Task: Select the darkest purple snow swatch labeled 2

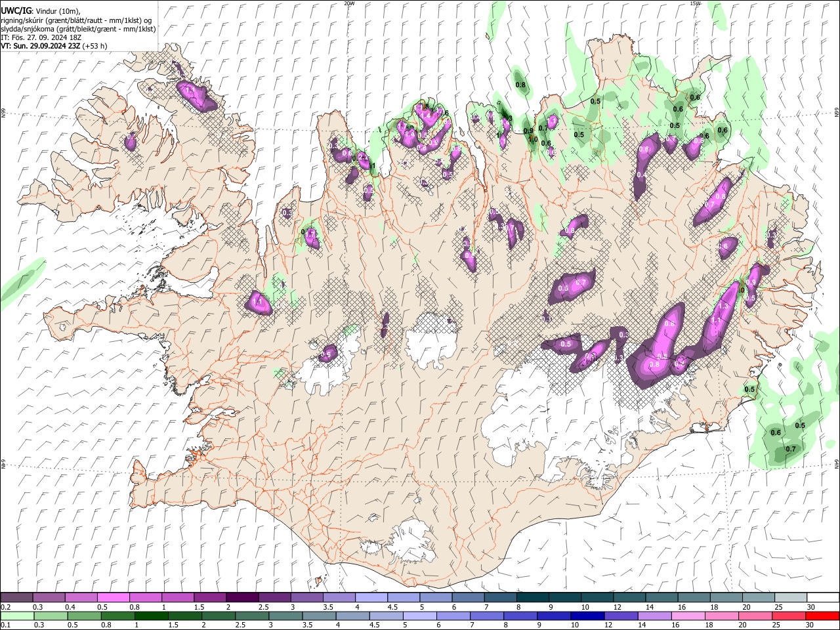Action: tap(241, 597)
